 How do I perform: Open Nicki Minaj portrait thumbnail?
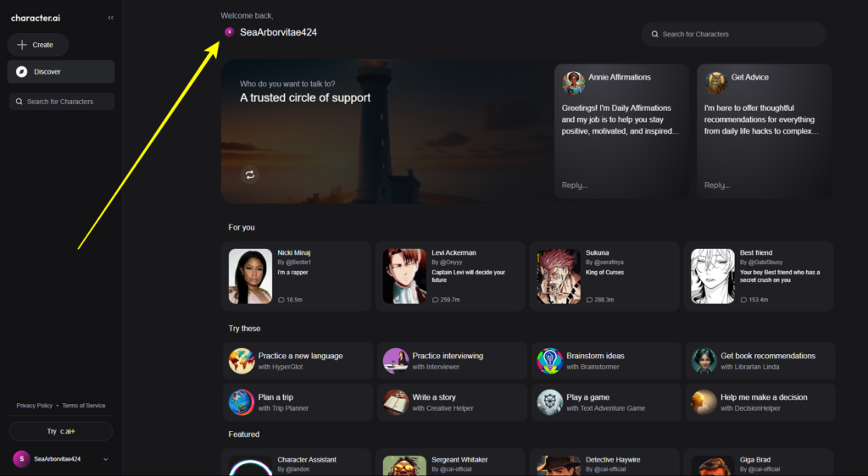pos(250,276)
